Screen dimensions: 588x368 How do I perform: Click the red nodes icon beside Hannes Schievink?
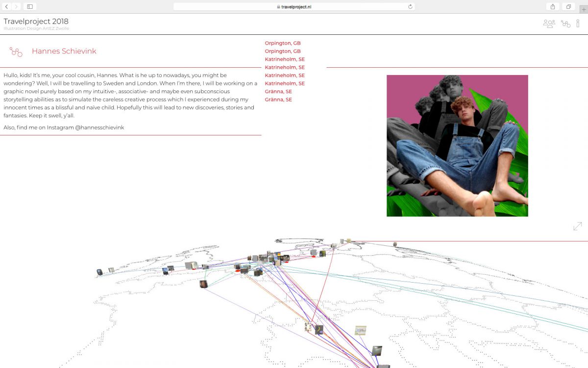[x=16, y=52]
